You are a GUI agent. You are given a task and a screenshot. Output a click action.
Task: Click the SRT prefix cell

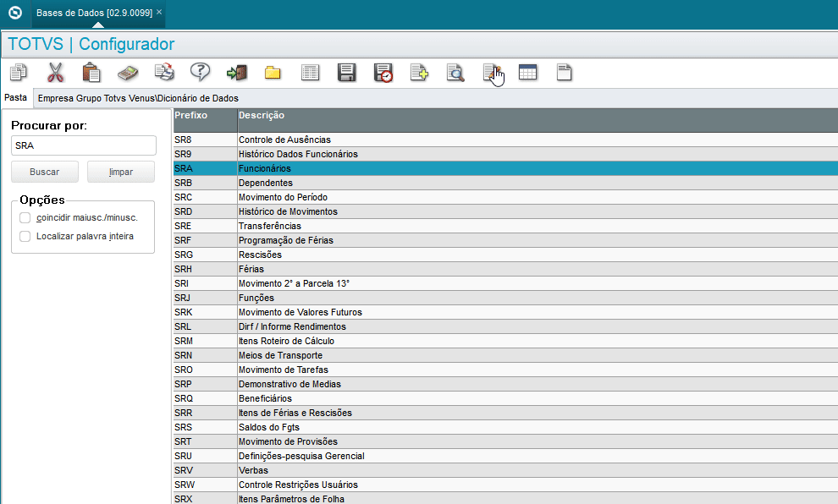(205, 442)
